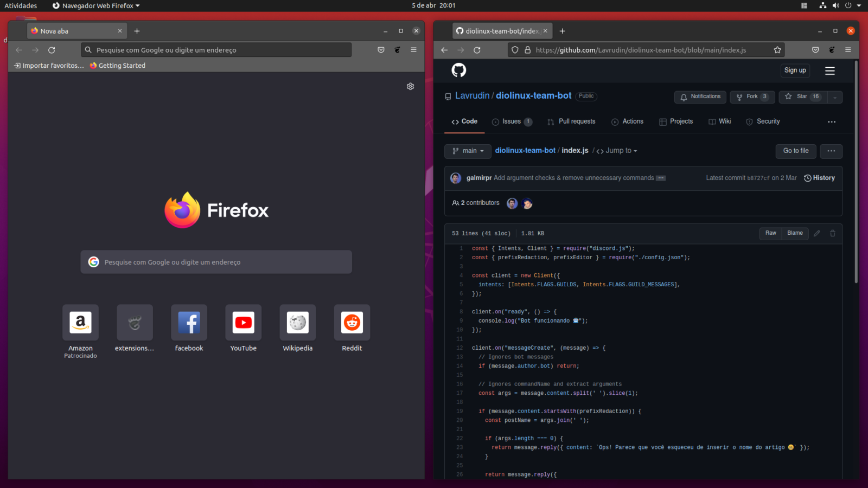
Task: Edit index.js using pencil icon
Action: [817, 233]
